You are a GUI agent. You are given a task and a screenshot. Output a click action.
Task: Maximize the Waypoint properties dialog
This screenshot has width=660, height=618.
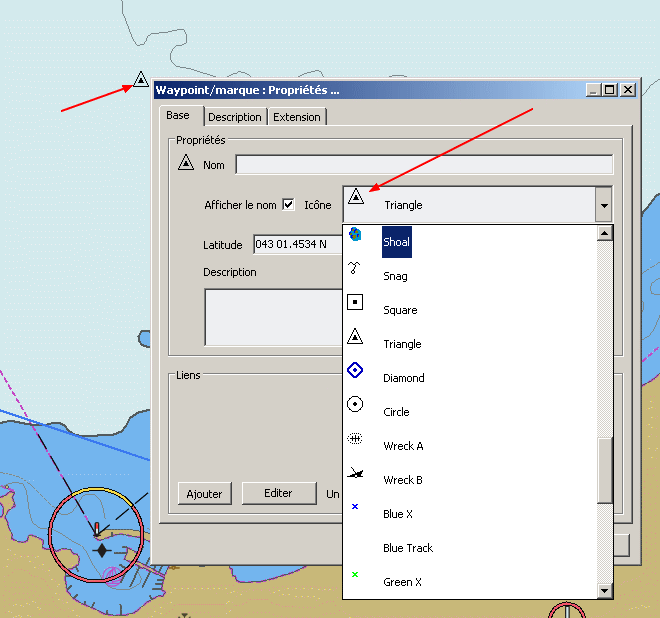pos(610,90)
